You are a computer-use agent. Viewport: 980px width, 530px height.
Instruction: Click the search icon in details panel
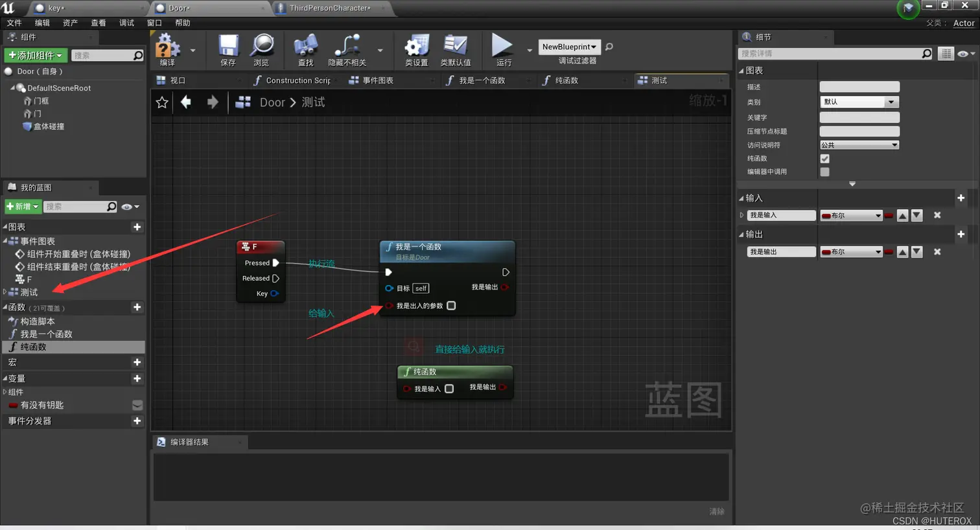coord(927,54)
